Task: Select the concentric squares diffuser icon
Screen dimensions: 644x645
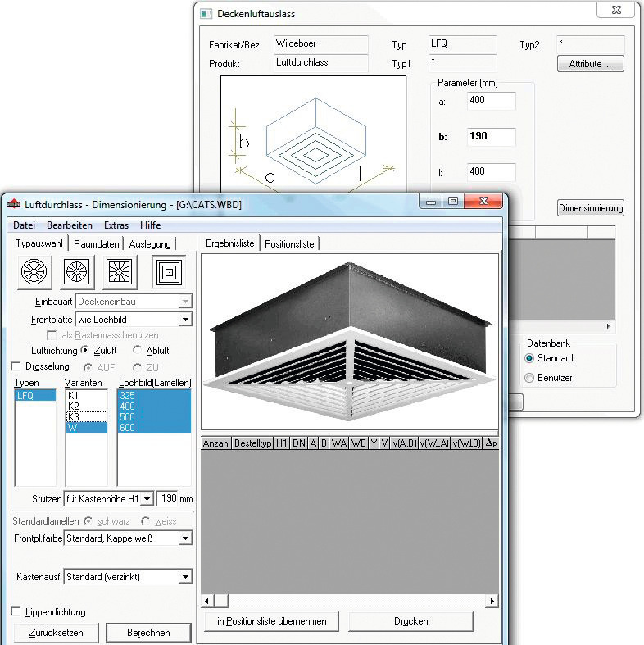Action: pyautogui.click(x=169, y=271)
